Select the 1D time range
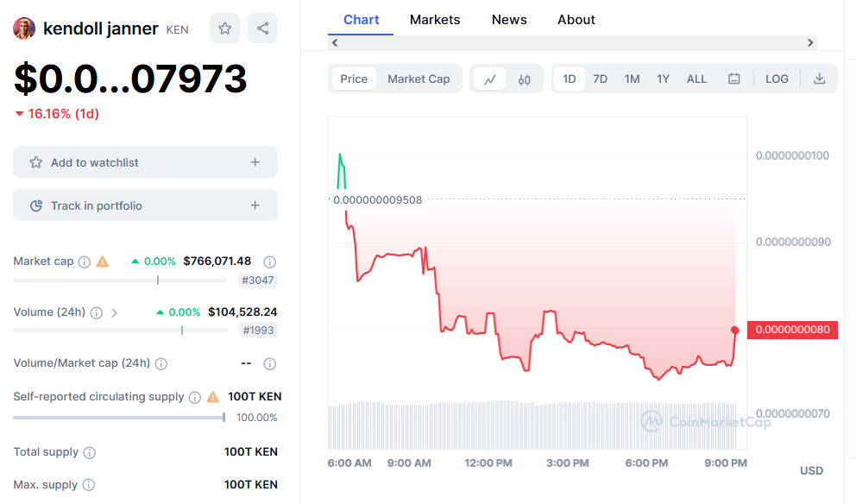 570,79
